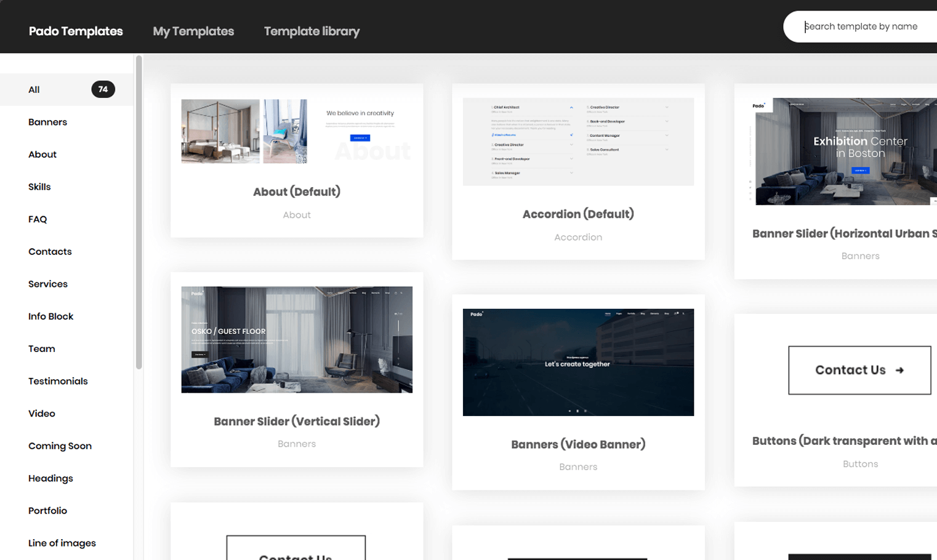Select the Testimonials category
The image size is (937, 560).
point(58,381)
